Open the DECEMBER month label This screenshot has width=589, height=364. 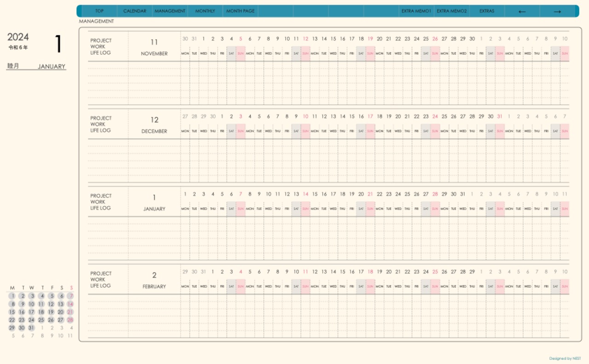154,131
